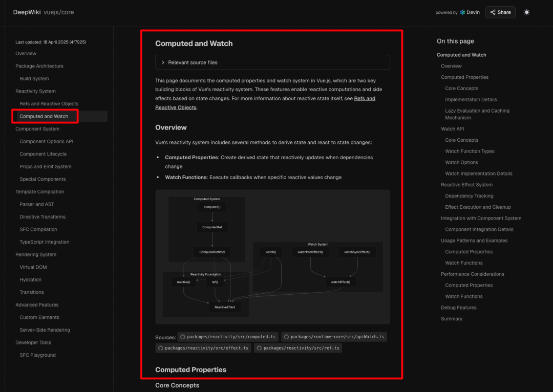Jump to Lazy Evaluation and Caching Mechanism

477,114
